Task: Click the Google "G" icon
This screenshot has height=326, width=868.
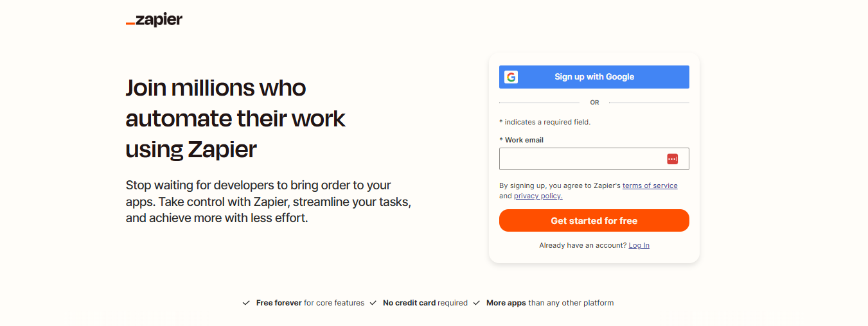Action: click(511, 77)
